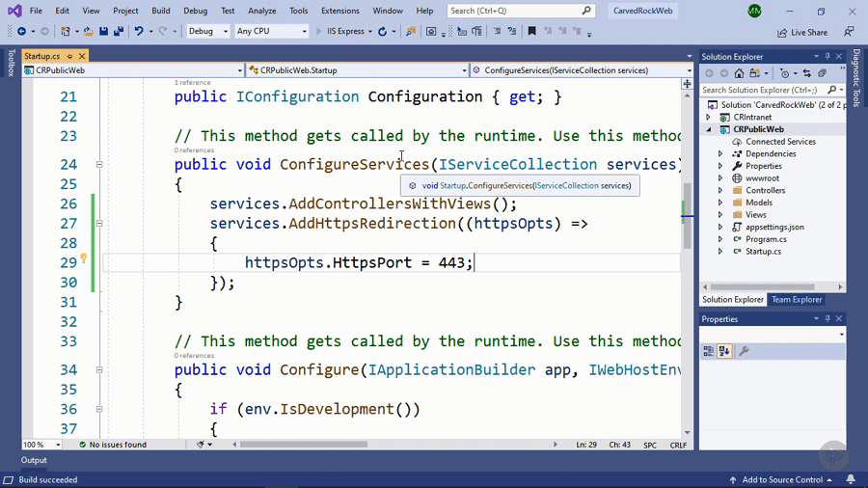Click Categorized icon in Properties panel
868x488 pixels.
pos(709,351)
